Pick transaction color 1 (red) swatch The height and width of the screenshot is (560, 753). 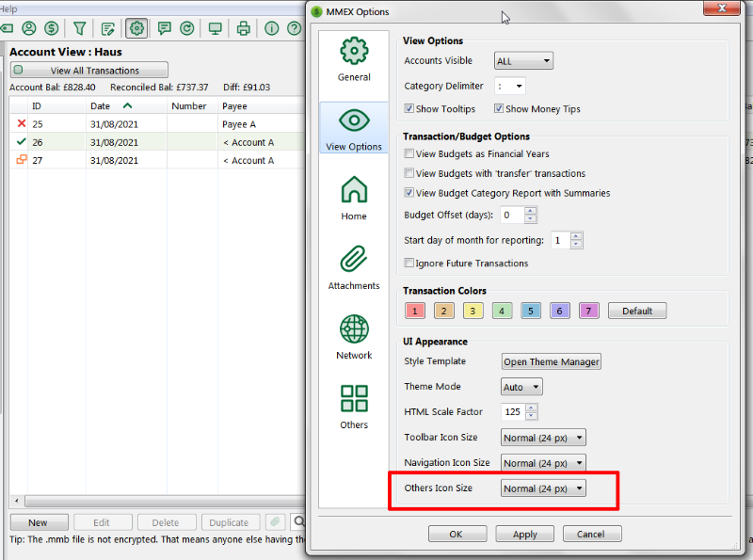pyautogui.click(x=415, y=311)
